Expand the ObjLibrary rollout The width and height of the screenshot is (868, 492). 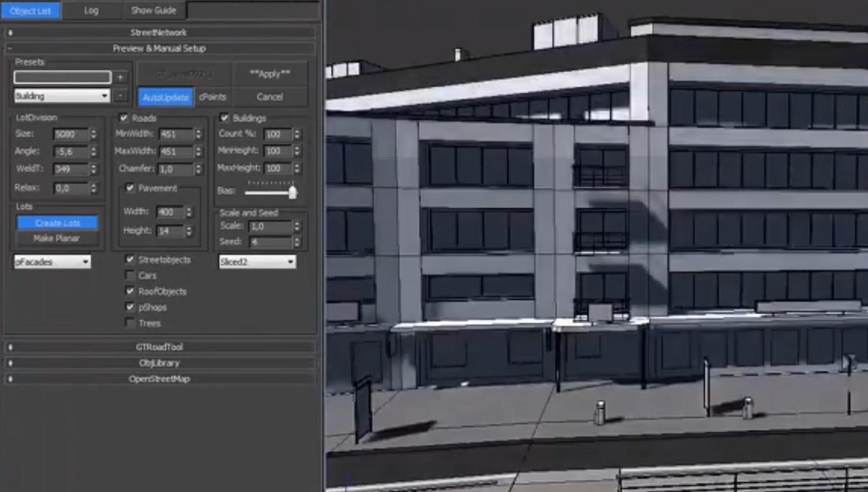159,363
